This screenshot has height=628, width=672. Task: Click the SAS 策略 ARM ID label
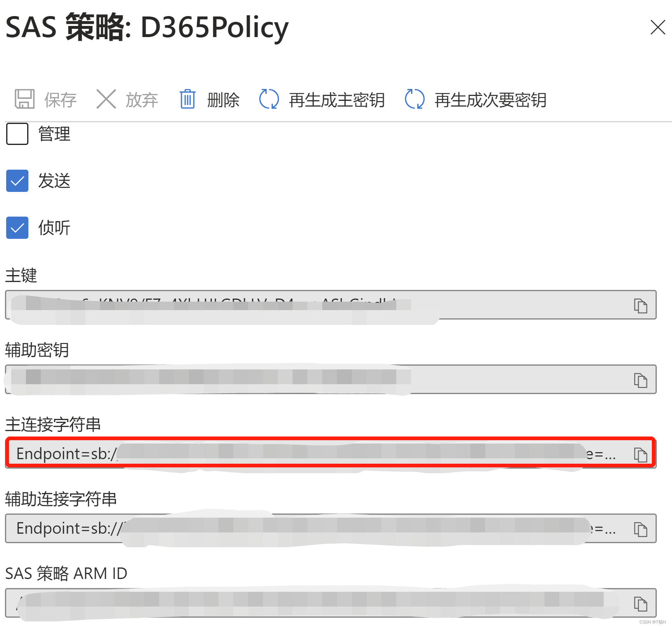coord(66,574)
